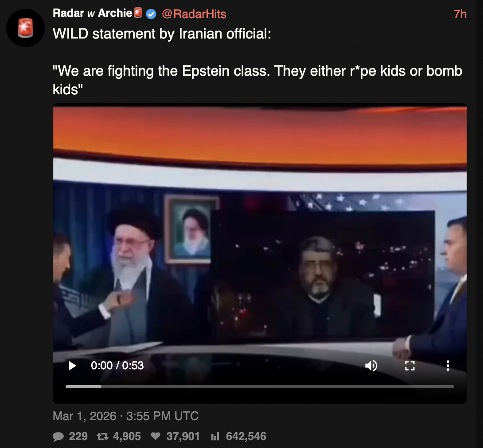Click the 4,905 reposts count
This screenshot has height=448, width=483.
[127, 436]
